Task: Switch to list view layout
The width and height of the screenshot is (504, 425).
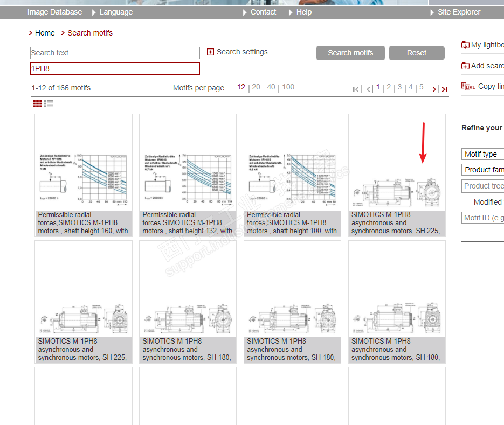Action: (x=48, y=104)
